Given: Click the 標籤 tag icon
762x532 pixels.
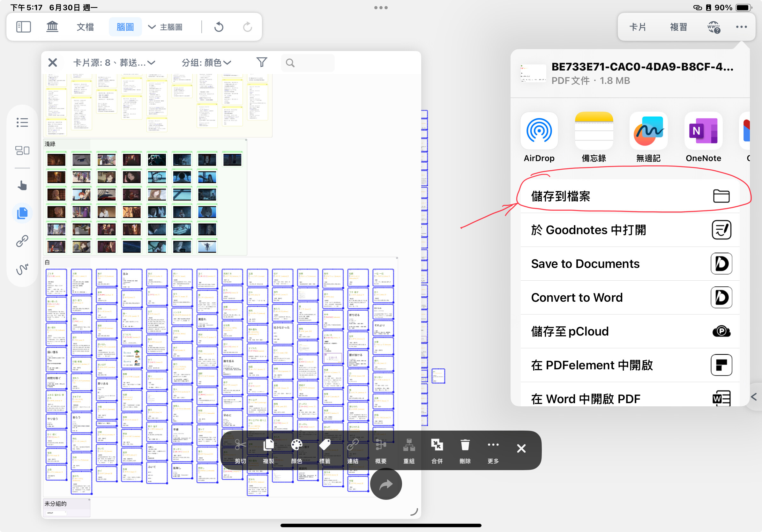Looking at the screenshot, I should (x=325, y=450).
